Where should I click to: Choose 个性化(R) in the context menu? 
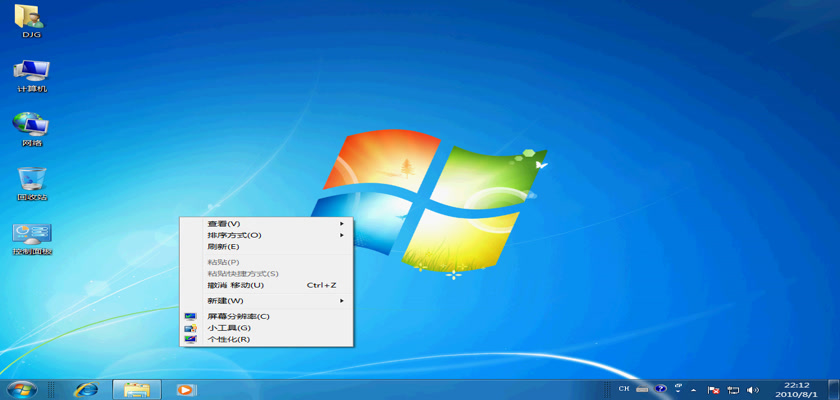228,339
